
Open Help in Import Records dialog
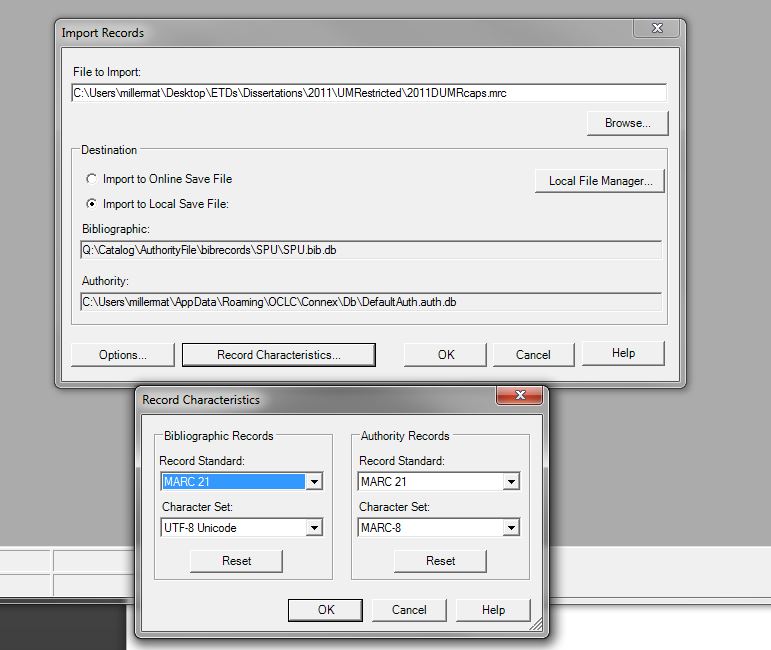tap(623, 353)
